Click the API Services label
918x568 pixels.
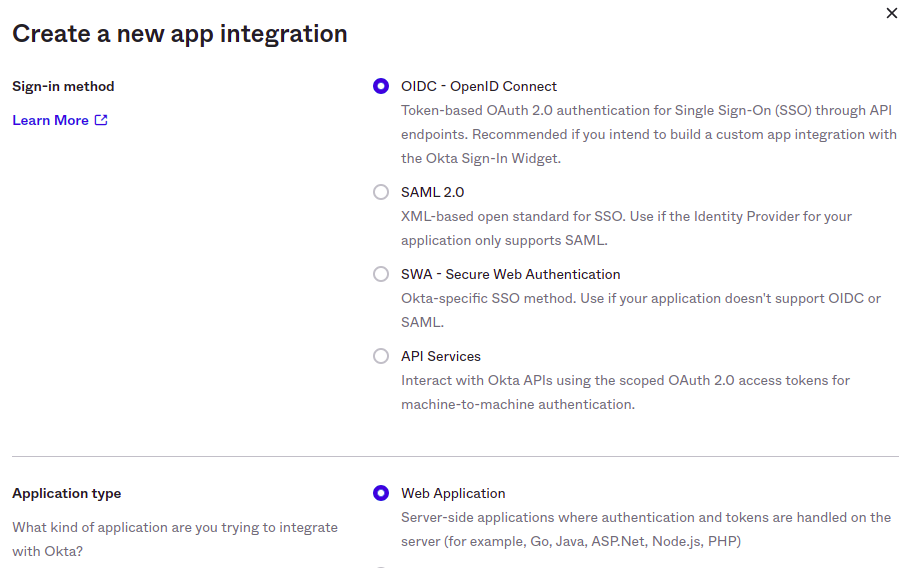(x=441, y=356)
